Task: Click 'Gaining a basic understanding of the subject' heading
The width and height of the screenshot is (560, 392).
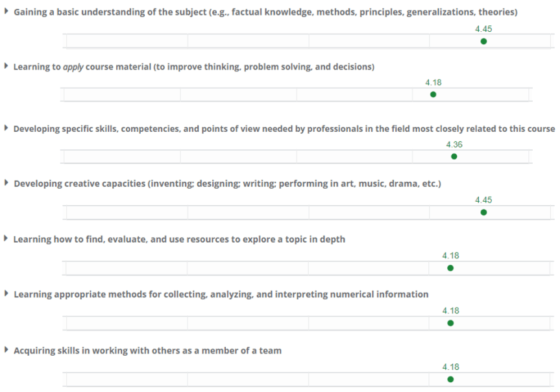Action: 265,12
